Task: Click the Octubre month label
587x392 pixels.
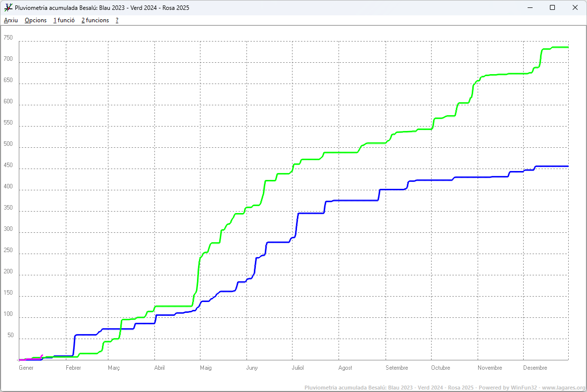Action: click(x=440, y=368)
